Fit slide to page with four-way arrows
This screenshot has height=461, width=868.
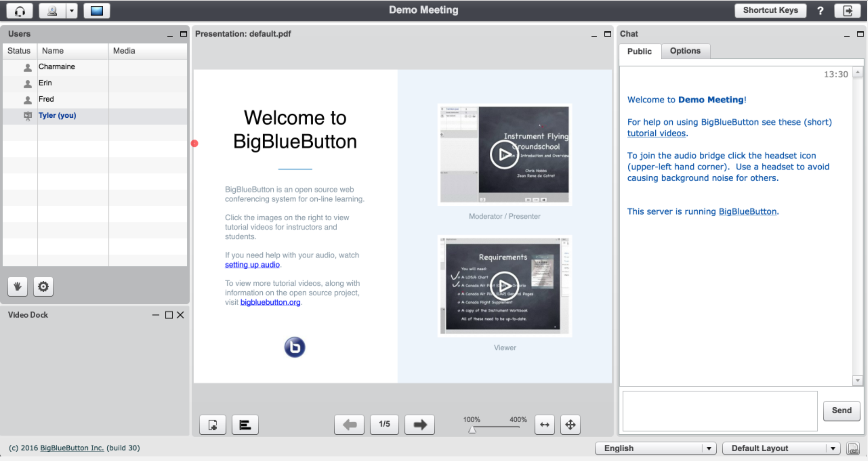tap(570, 425)
